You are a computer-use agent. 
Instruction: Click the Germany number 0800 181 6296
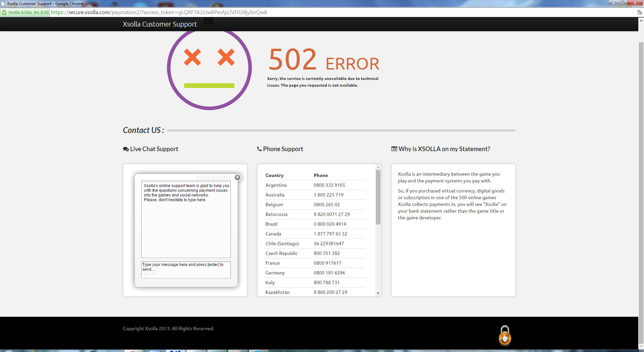pyautogui.click(x=329, y=273)
